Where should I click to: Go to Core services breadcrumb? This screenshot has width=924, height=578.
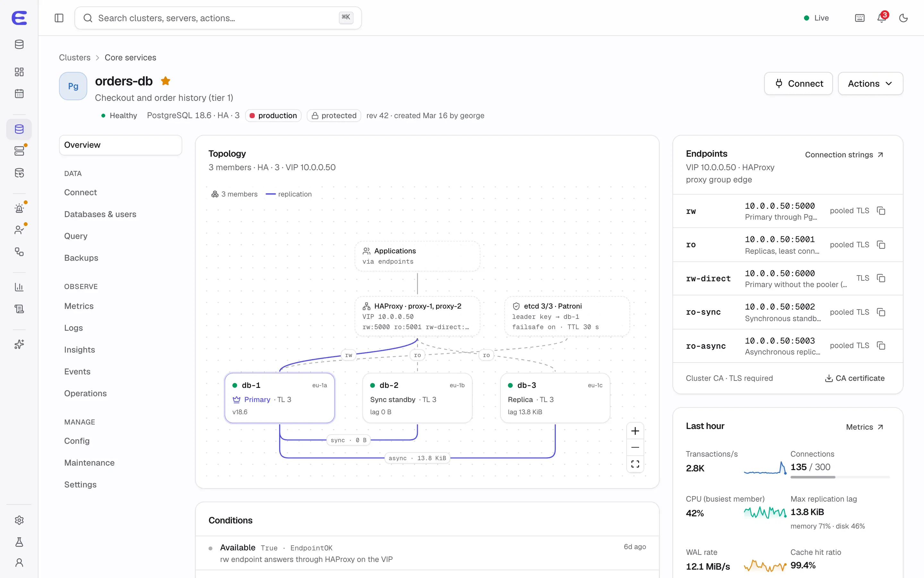130,57
